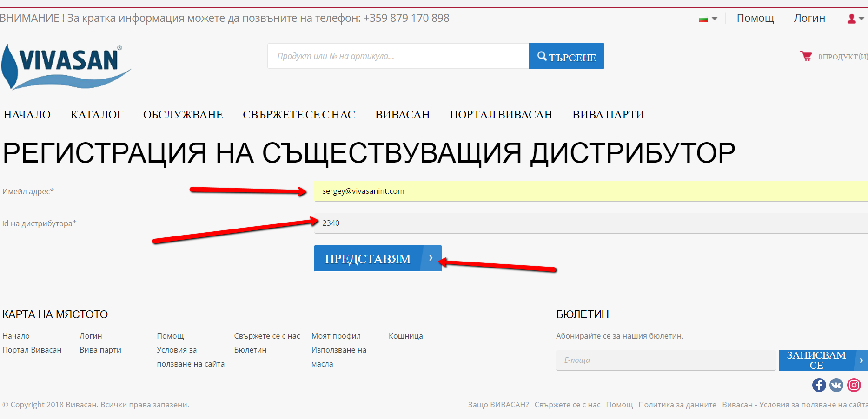This screenshot has width=868, height=419.
Task: Open the Facebook page icon
Action: tap(819, 385)
